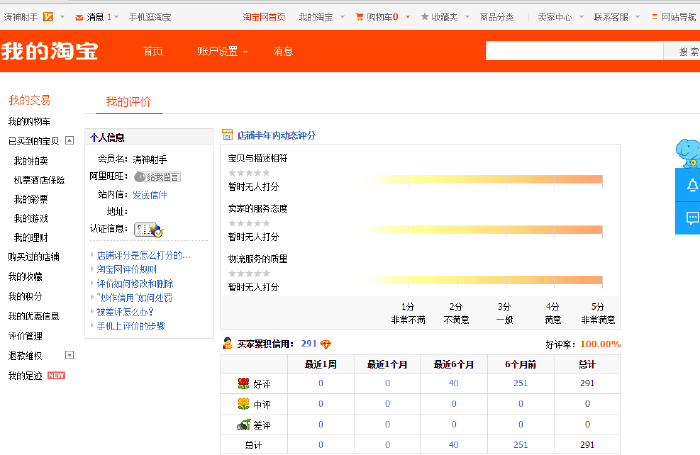The height and width of the screenshot is (455, 700).
Task: Click the certification info badge icon
Action: coord(148,230)
